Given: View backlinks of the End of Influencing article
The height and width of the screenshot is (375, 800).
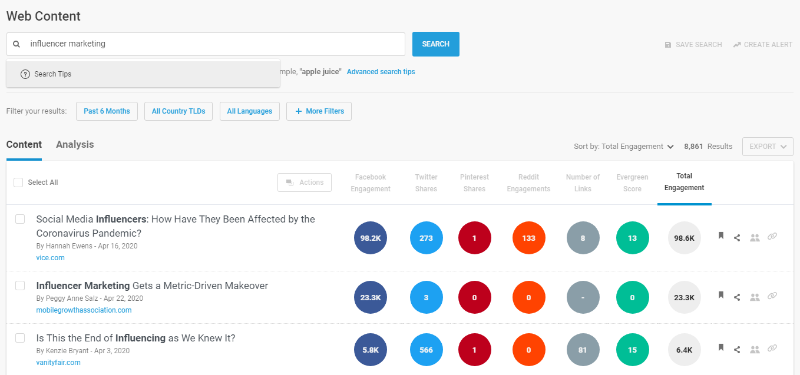Looking at the screenshot, I should click(x=772, y=348).
